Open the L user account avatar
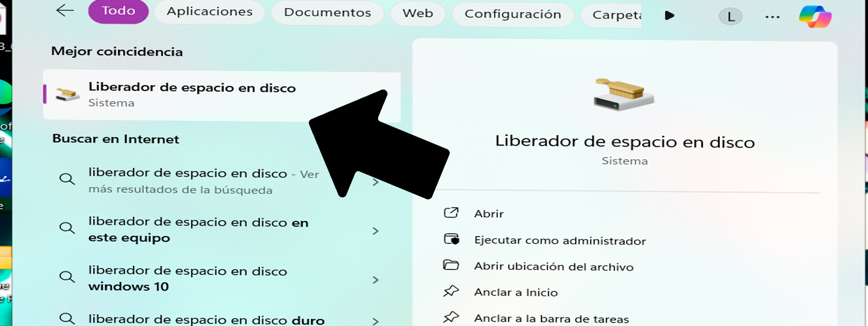Viewport: 868px width, 326px height. click(731, 17)
